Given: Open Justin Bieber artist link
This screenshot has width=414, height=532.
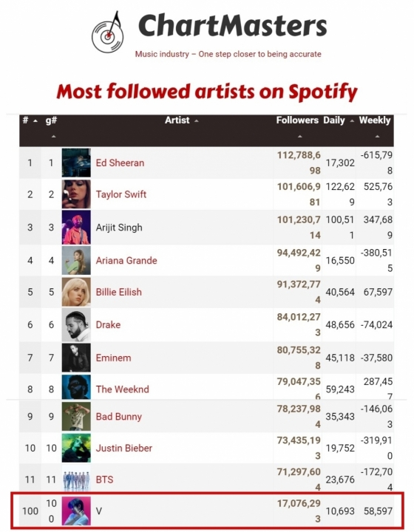Looking at the screenshot, I should pos(124,449).
